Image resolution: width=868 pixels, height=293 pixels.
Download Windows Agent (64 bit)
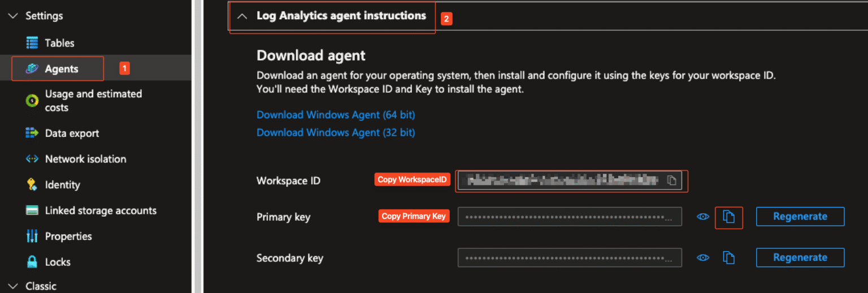[x=336, y=115]
